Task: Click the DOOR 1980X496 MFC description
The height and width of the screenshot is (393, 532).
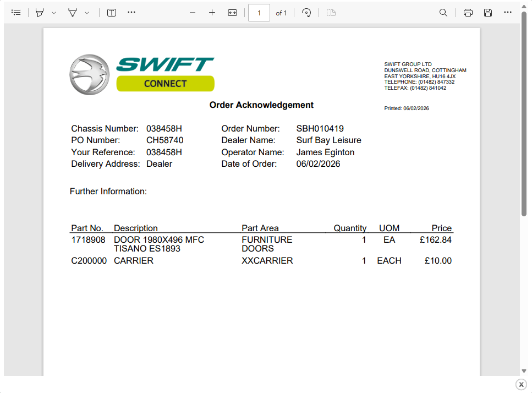Action: [x=159, y=240]
